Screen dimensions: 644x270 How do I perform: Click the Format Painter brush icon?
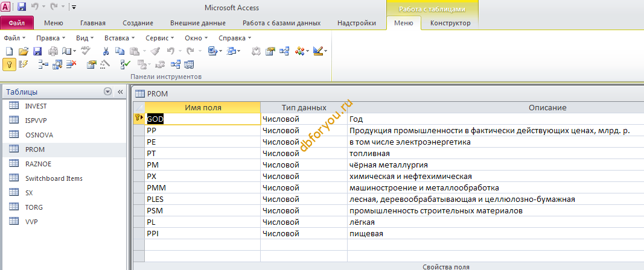click(155, 51)
